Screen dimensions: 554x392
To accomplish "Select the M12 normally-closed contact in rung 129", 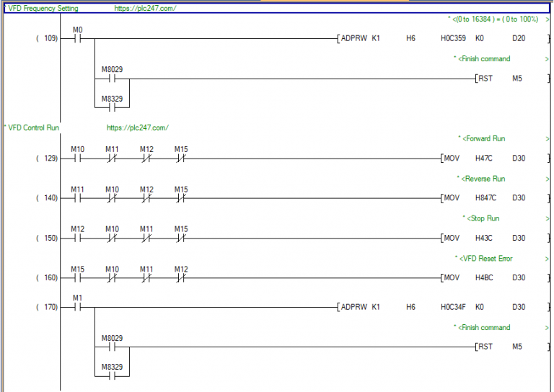I will pos(146,159).
